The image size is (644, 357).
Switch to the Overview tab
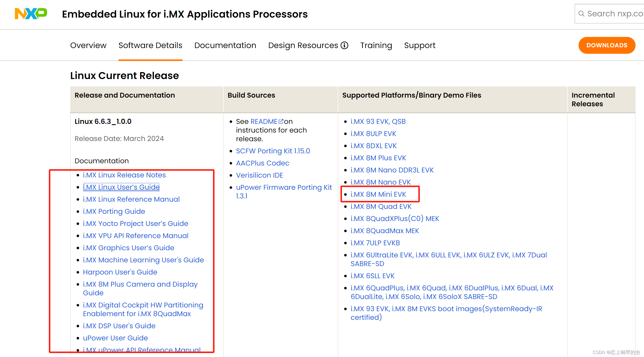pos(88,45)
